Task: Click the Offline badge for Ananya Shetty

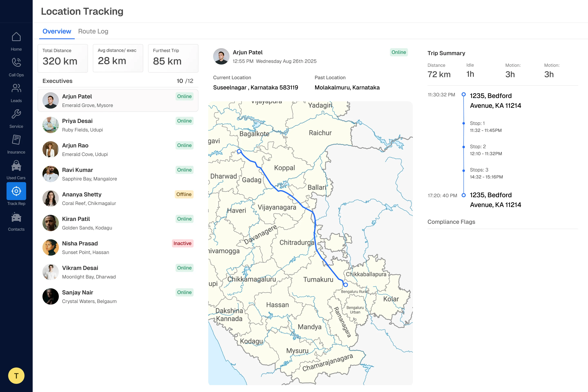Action: point(184,194)
